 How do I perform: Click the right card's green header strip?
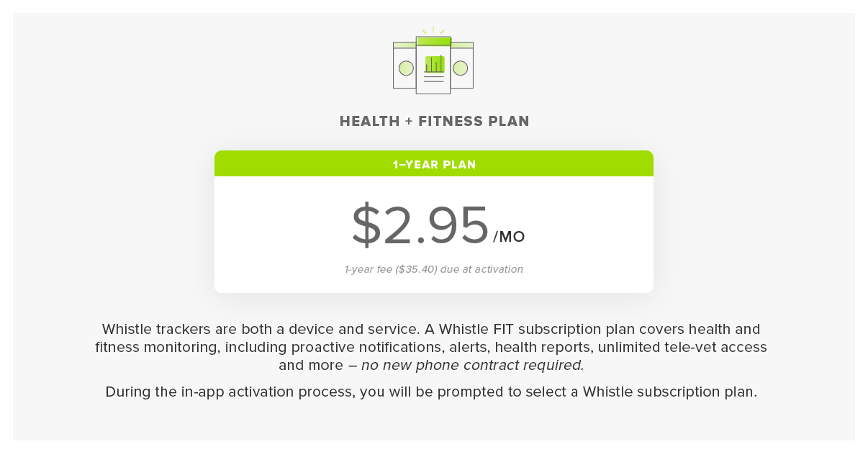tap(462, 45)
